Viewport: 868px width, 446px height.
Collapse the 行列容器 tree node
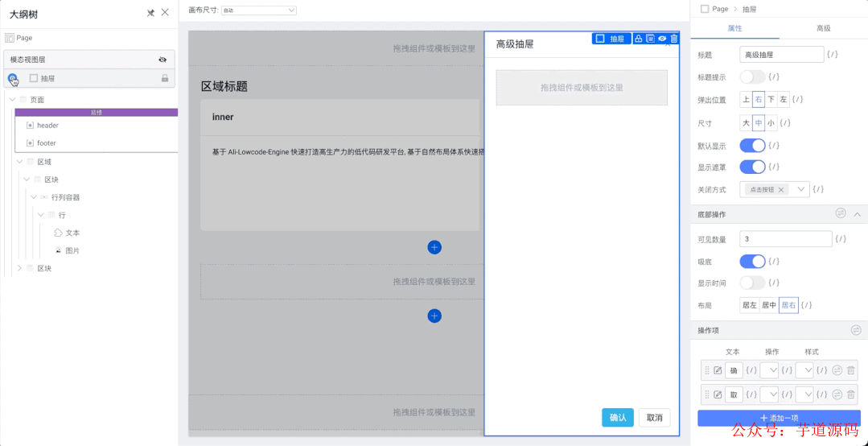pyautogui.click(x=35, y=197)
